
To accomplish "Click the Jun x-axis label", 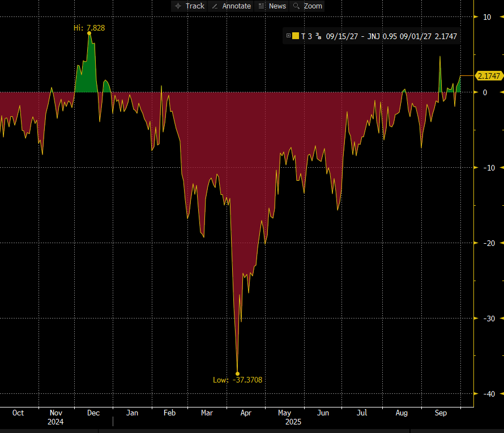I will click(323, 413).
